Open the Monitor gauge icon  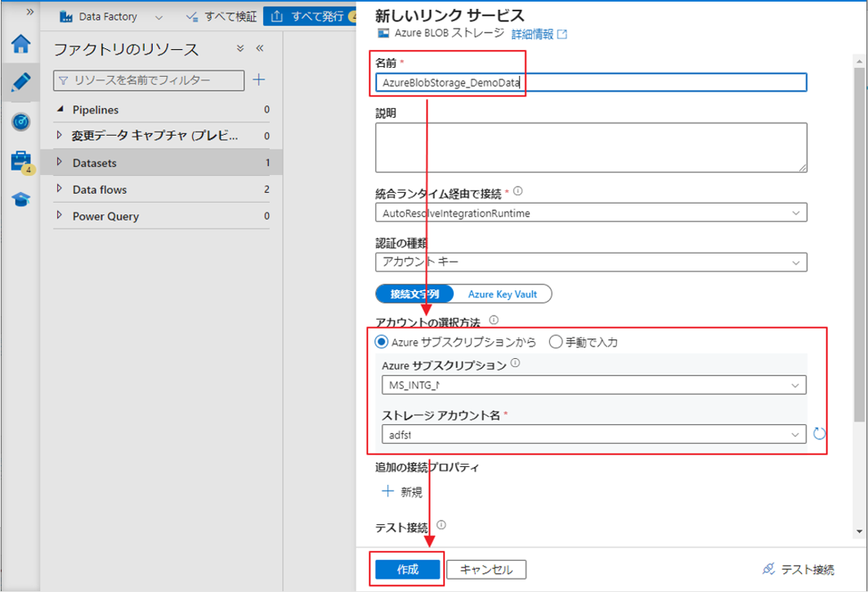pos(20,122)
